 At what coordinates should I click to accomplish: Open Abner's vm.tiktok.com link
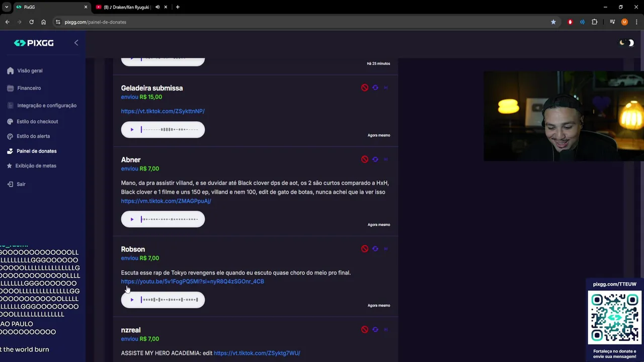(x=166, y=201)
